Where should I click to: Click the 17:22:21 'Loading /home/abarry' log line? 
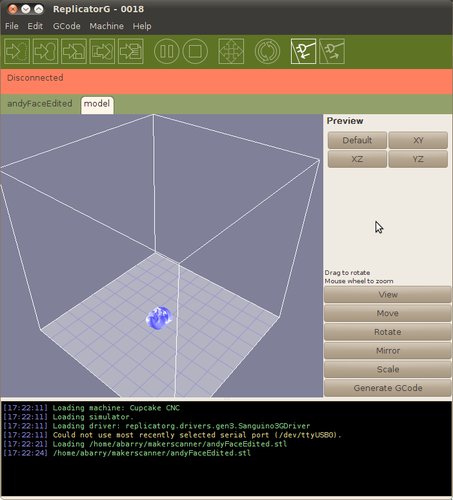click(x=145, y=444)
